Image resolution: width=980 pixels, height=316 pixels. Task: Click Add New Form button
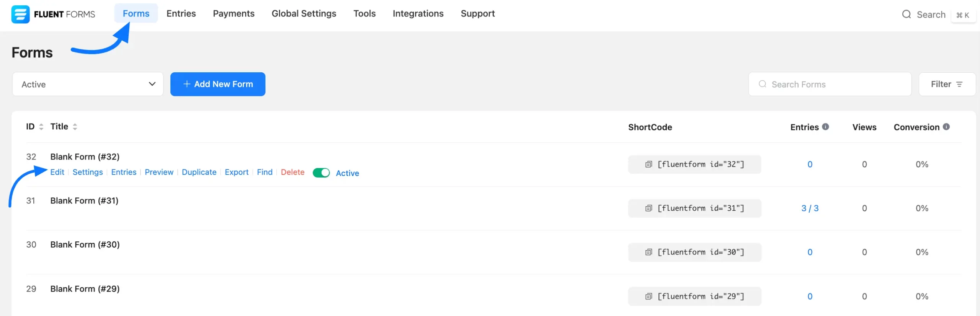tap(217, 84)
